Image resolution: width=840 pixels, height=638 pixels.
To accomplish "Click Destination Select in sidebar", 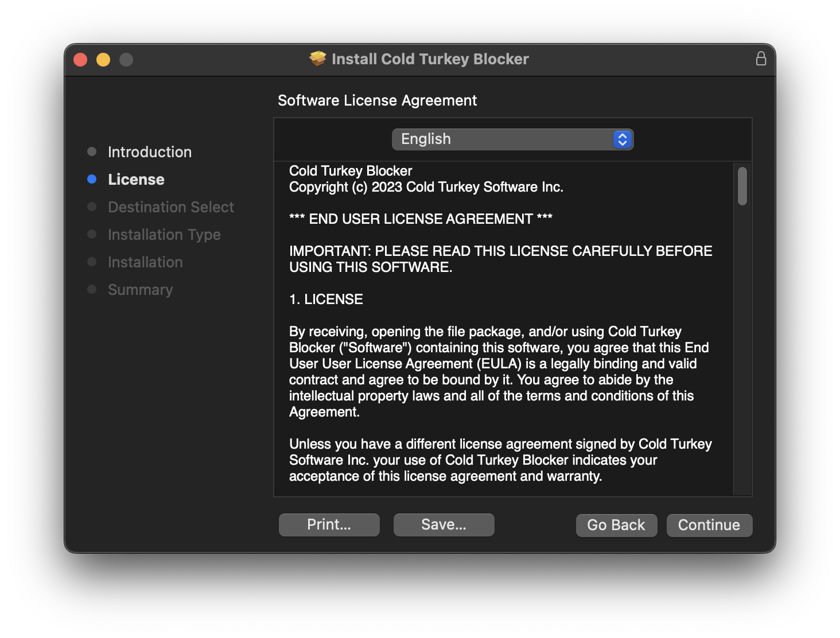I will pos(171,207).
